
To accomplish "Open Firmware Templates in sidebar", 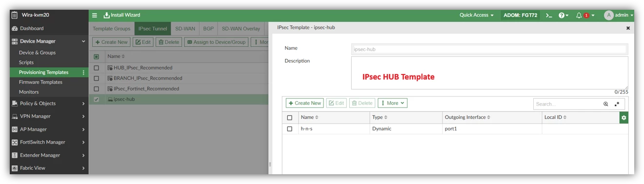I will click(40, 82).
